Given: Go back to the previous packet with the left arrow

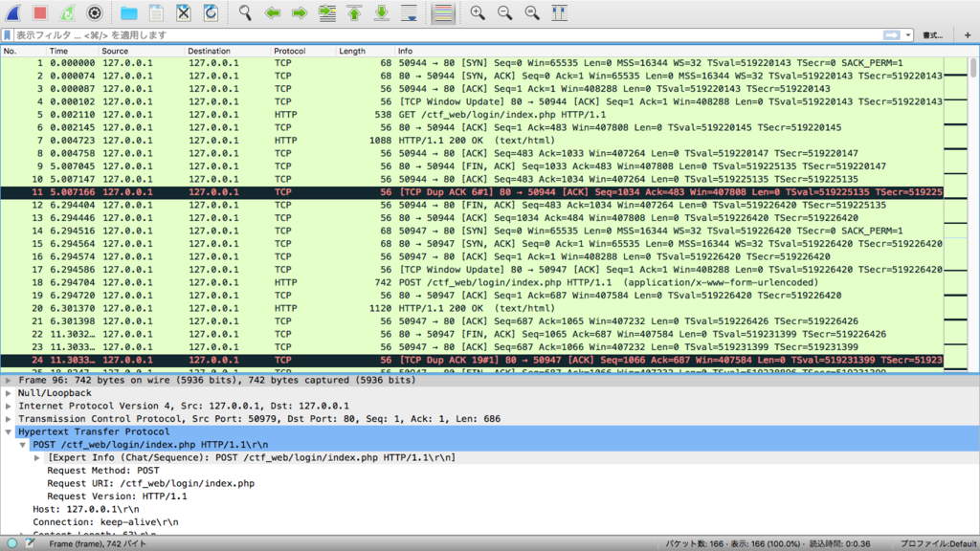Looking at the screenshot, I should tap(273, 12).
